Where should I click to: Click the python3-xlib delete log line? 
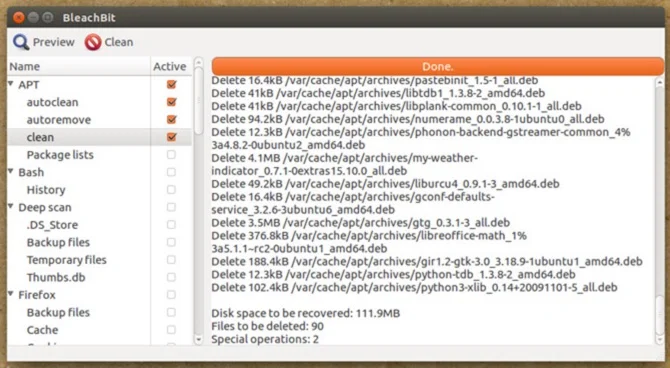[x=414, y=287]
